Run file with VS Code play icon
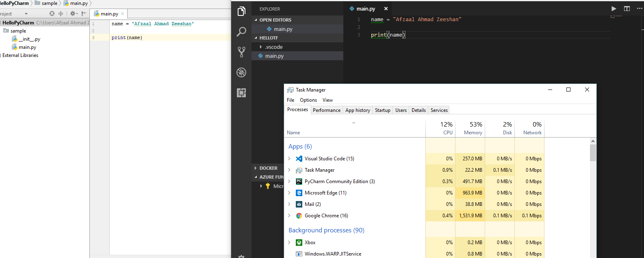 [x=614, y=9]
